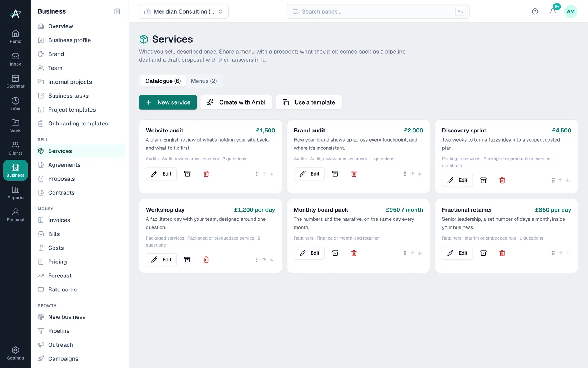Switch to the Menus (2) tab

click(204, 81)
